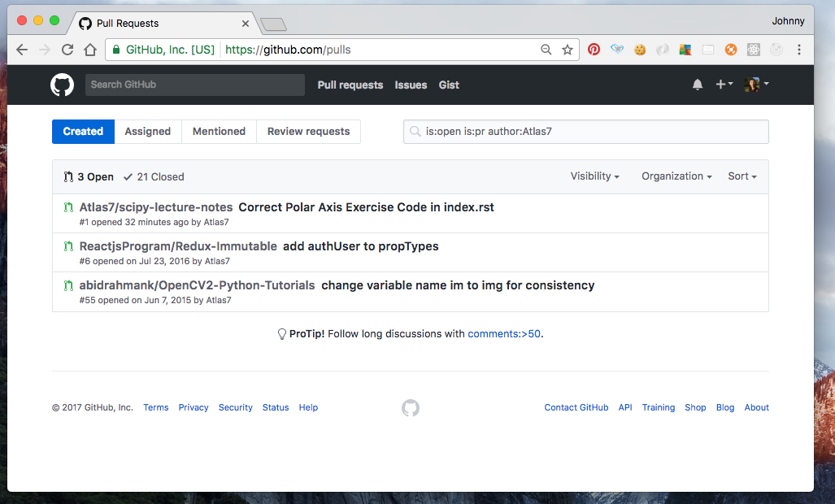Expand the Visibility dropdown
Viewport: 835px width, 504px height.
(x=595, y=176)
